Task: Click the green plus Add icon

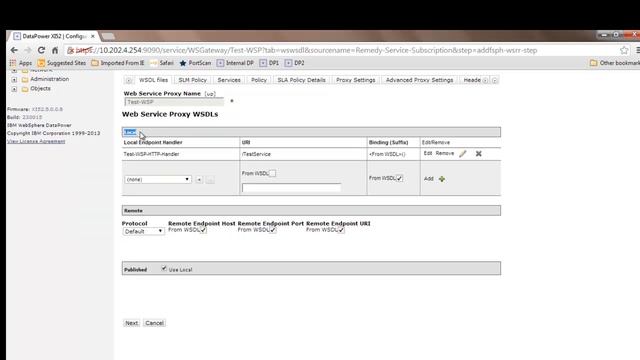Action: pos(442,179)
